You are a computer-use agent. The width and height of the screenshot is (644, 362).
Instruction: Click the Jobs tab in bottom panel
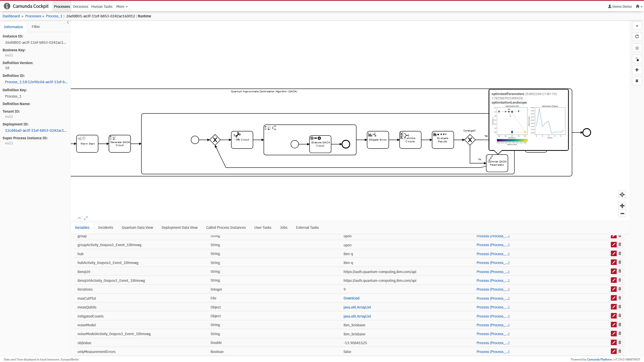283,227
